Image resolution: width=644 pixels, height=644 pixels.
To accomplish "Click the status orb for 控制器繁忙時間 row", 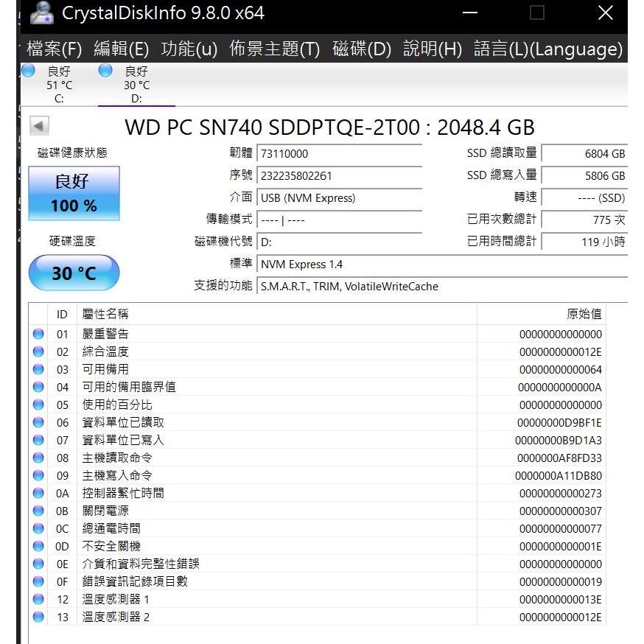I will [x=38, y=493].
